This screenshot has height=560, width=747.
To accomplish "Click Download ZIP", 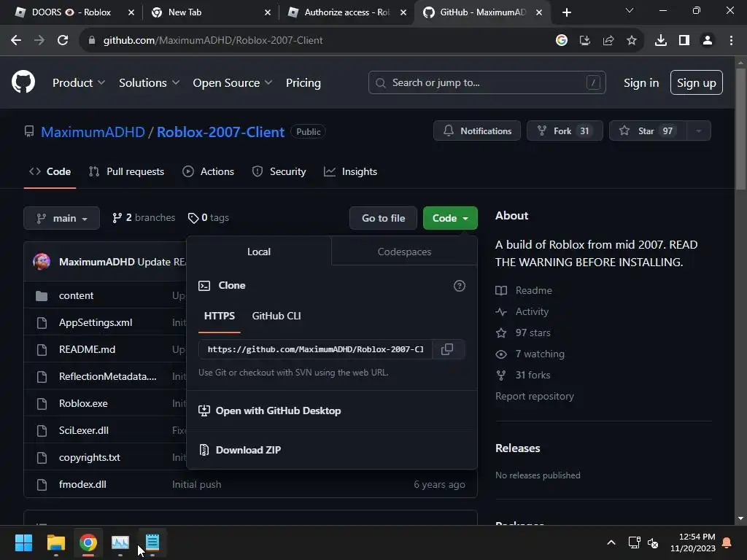I will [x=248, y=450].
